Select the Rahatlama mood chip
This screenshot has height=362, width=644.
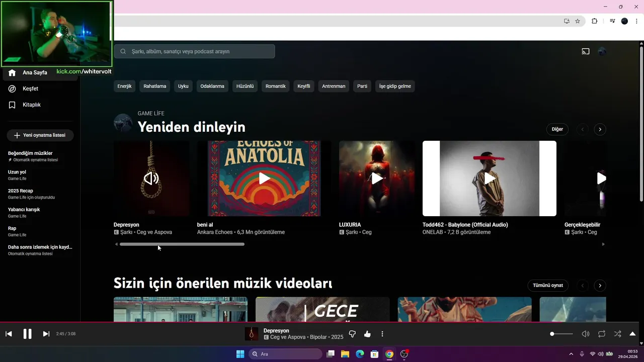tap(154, 86)
